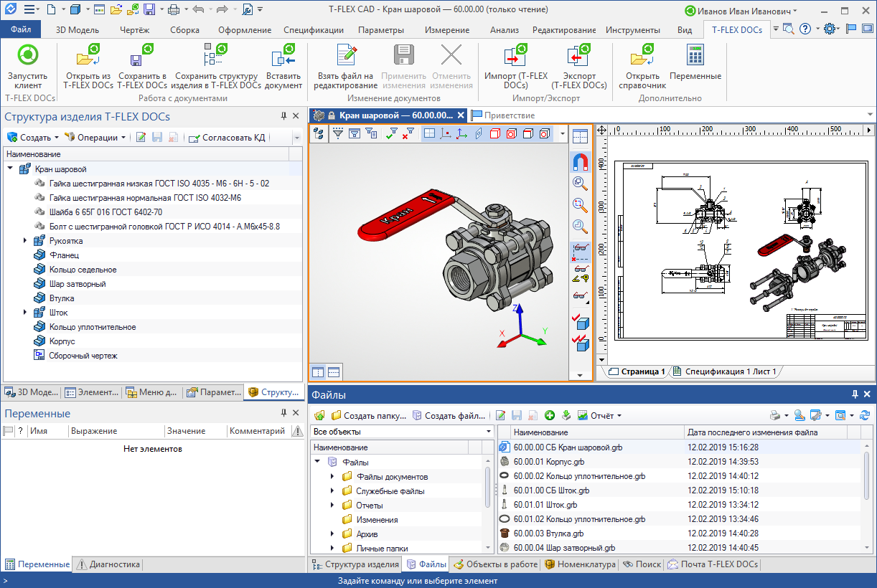Image resolution: width=877 pixels, height=588 pixels.
Task: Expand the Рукоятка tree node
Action: [25, 241]
